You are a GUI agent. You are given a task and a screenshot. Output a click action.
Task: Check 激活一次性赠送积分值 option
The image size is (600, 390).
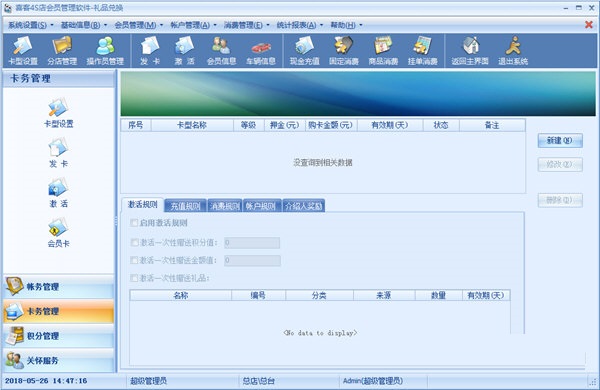click(x=134, y=242)
